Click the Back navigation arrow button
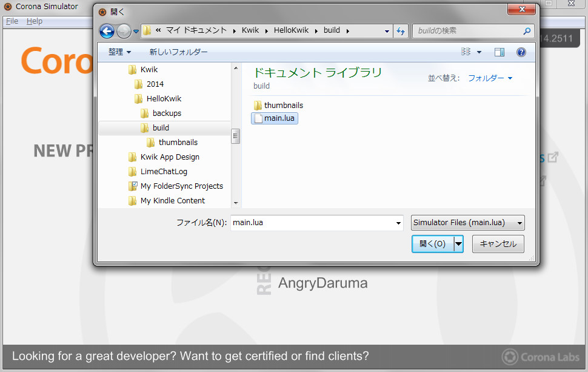The image size is (588, 372). click(x=107, y=31)
